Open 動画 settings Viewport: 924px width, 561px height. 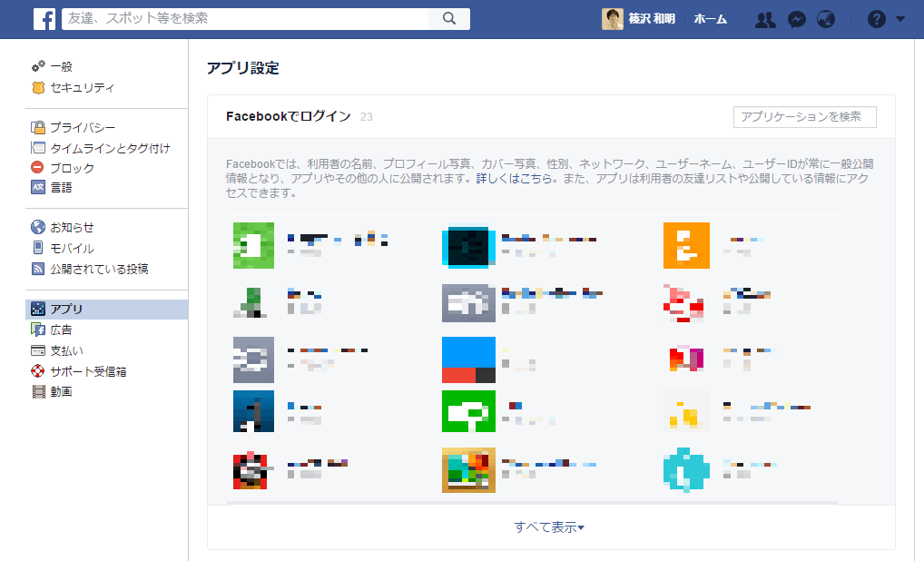coord(62,391)
